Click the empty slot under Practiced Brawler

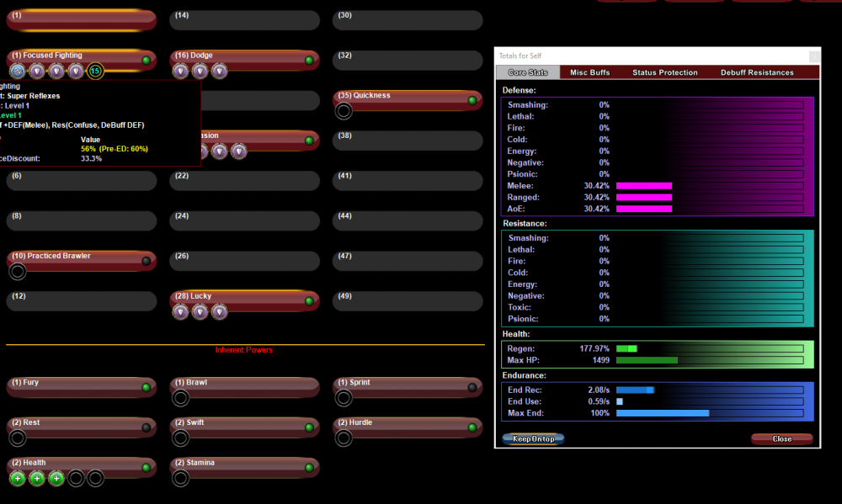tap(18, 271)
